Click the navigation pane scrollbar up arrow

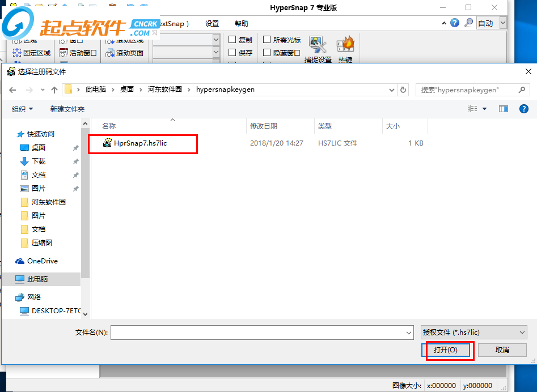tap(85, 123)
